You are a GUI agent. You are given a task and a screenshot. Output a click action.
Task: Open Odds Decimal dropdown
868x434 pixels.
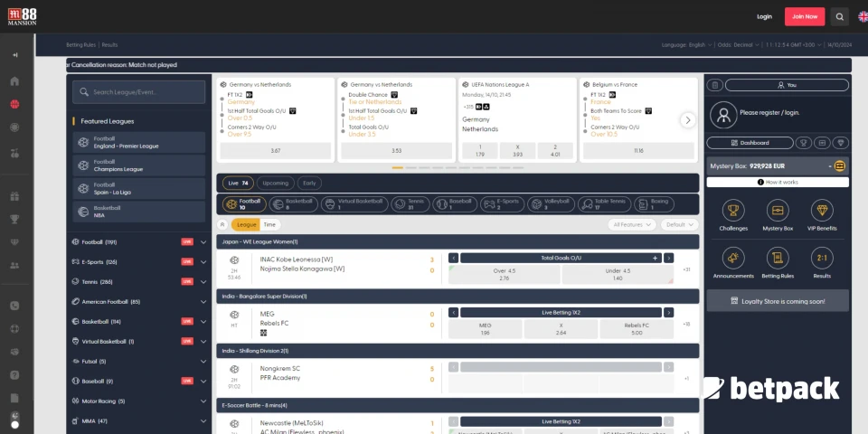[x=739, y=45]
